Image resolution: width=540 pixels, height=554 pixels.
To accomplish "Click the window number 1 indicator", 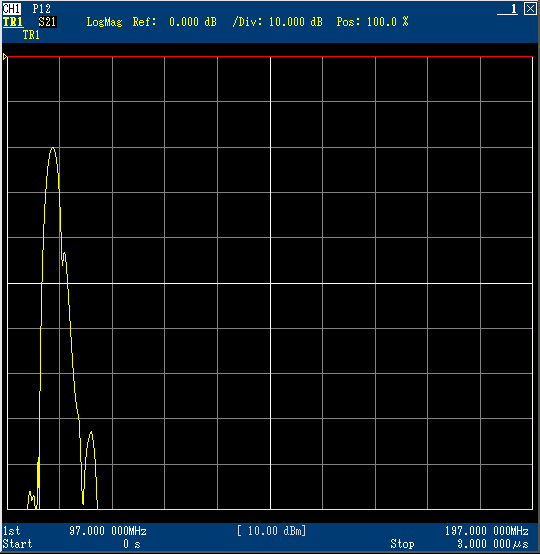I will click(x=508, y=9).
